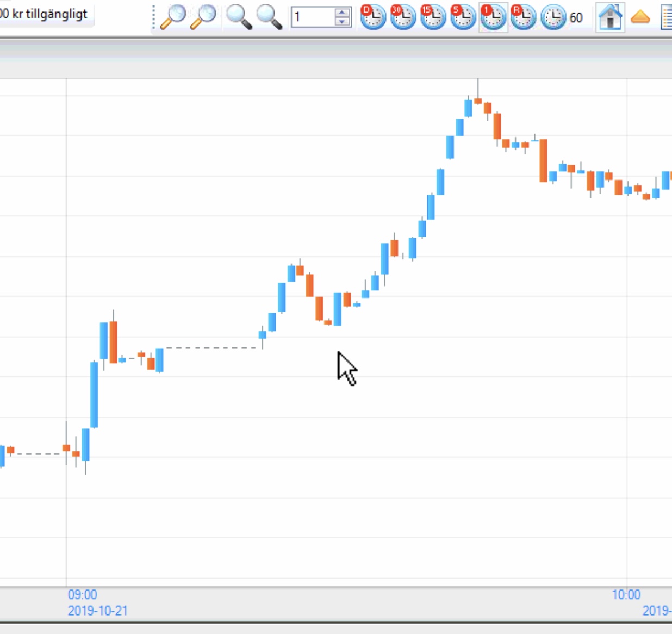Screen dimensions: 672x634
Task: Click the 10:00 time axis label
Action: [x=626, y=594]
